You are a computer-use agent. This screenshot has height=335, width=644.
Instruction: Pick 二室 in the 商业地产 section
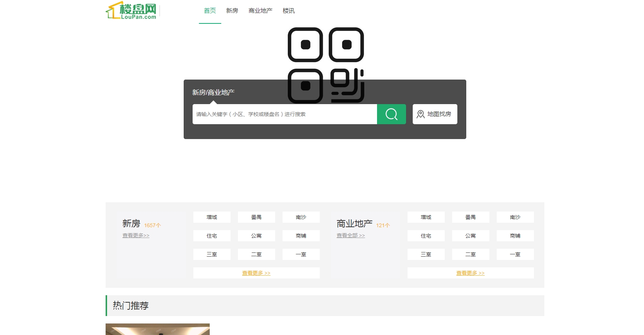click(471, 254)
